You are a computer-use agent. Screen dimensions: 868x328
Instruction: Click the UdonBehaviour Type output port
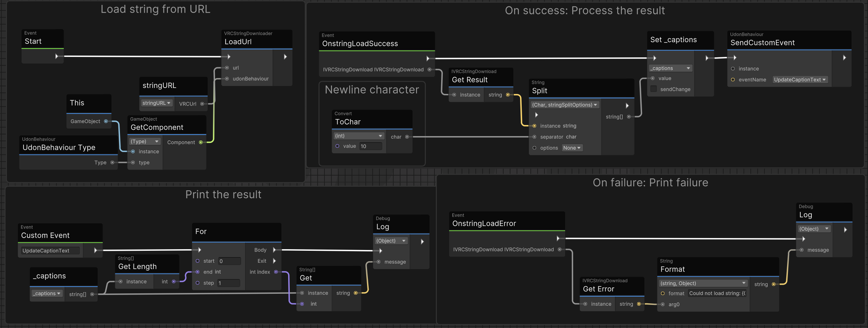point(112,162)
